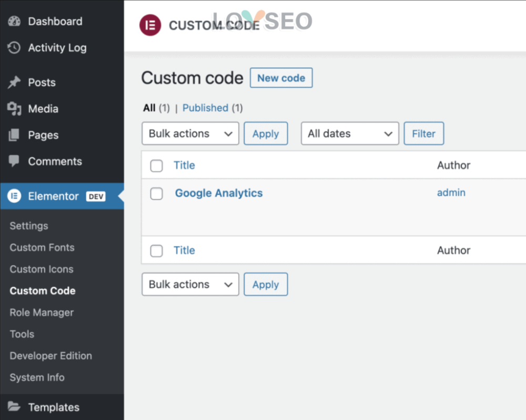
Task: Click the top Author column header
Action: point(453,165)
